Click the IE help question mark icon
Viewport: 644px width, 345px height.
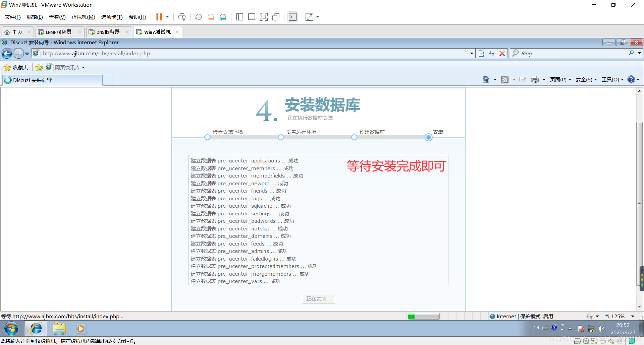(631, 79)
